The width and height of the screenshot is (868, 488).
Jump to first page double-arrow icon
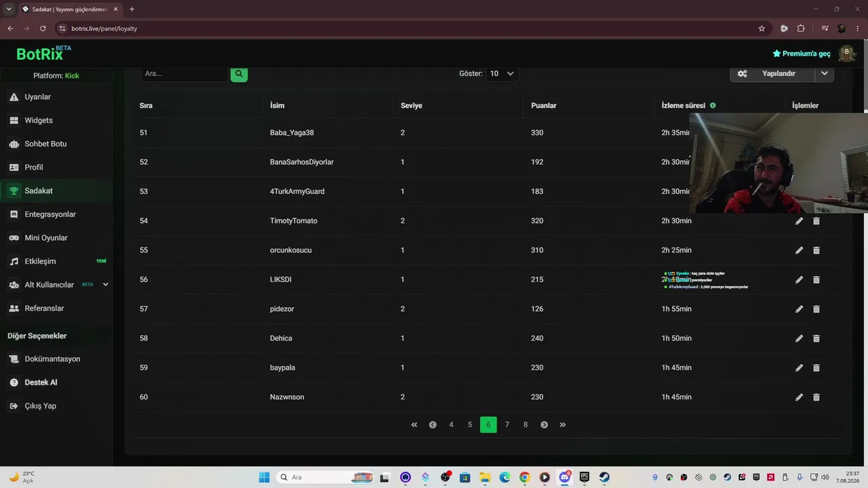414,425
